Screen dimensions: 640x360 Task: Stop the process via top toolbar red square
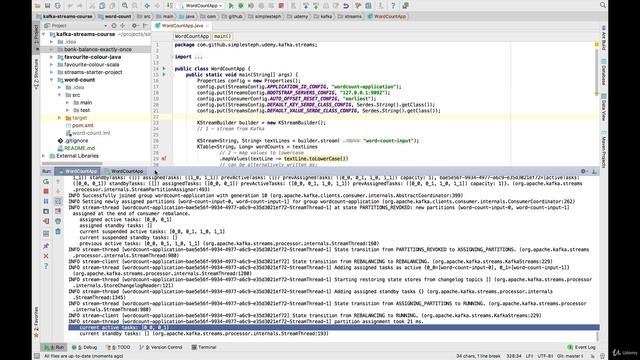point(281,6)
